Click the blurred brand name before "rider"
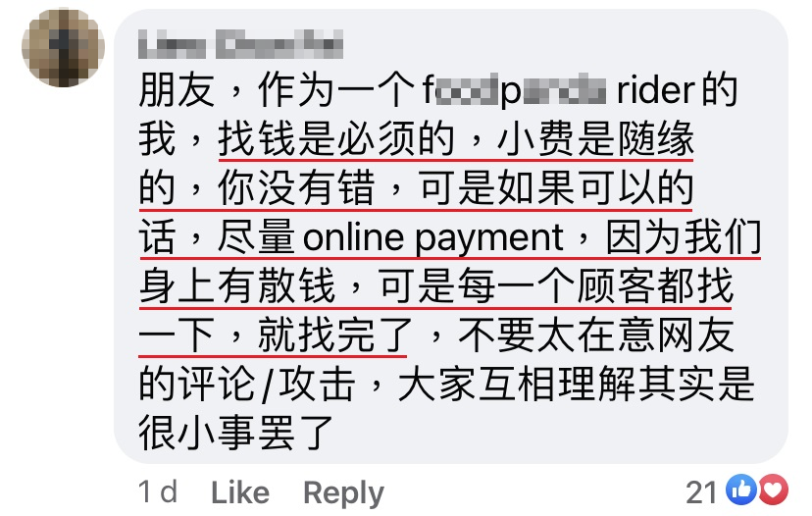This screenshot has width=812, height=516. click(514, 91)
